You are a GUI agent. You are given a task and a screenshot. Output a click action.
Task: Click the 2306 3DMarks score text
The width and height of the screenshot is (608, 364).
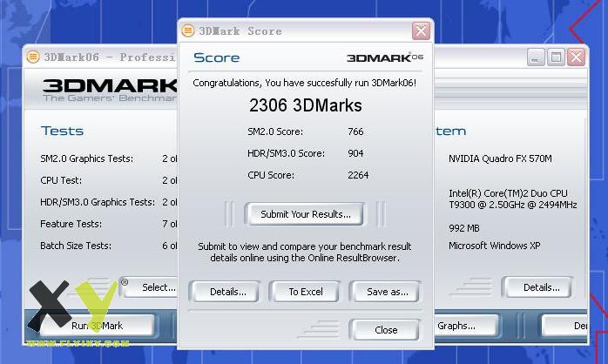306,105
